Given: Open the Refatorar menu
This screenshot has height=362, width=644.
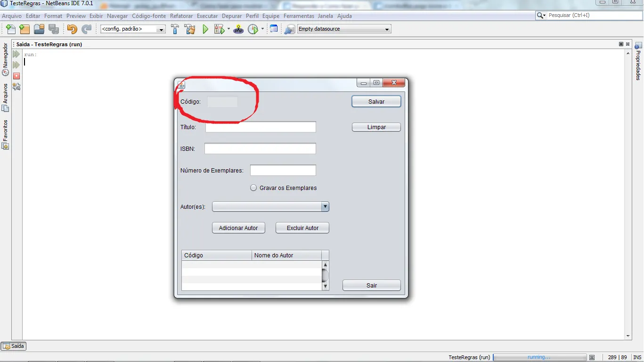Looking at the screenshot, I should tap(181, 16).
